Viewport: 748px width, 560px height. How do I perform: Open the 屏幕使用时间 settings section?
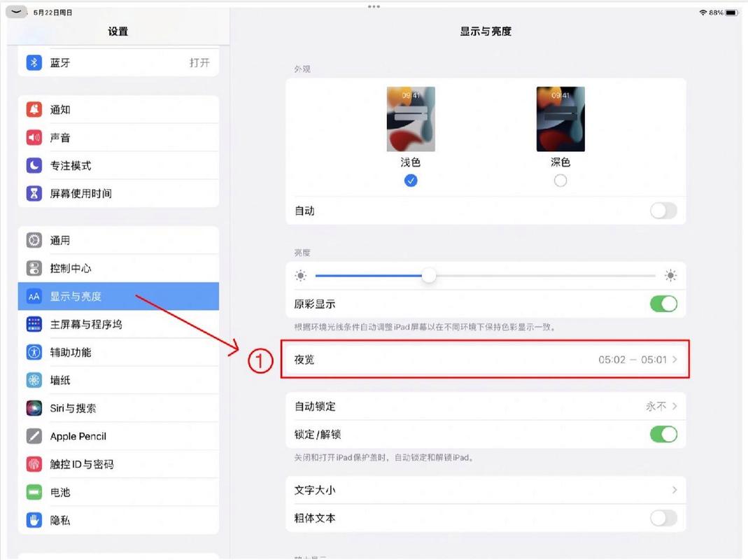coord(118,193)
